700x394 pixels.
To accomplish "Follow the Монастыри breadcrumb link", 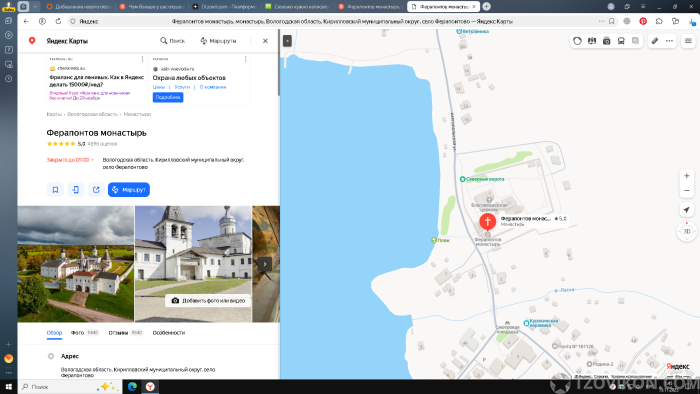I will click(x=137, y=114).
